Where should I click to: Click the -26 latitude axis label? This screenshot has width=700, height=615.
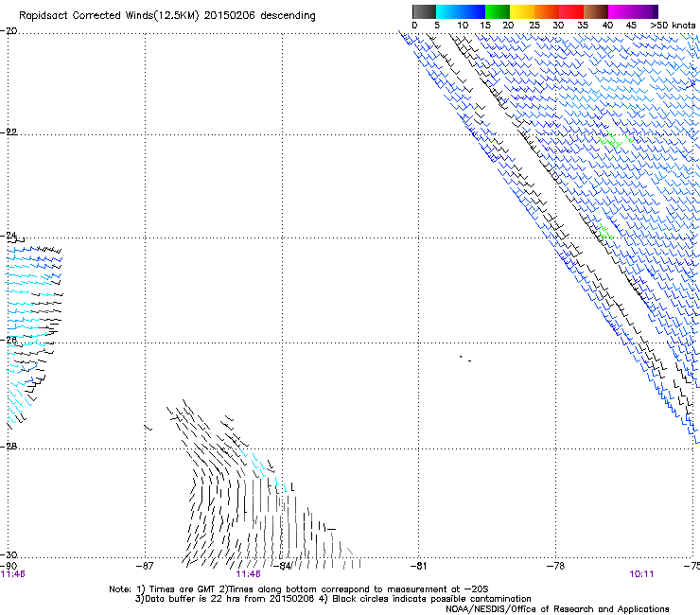coord(9,340)
